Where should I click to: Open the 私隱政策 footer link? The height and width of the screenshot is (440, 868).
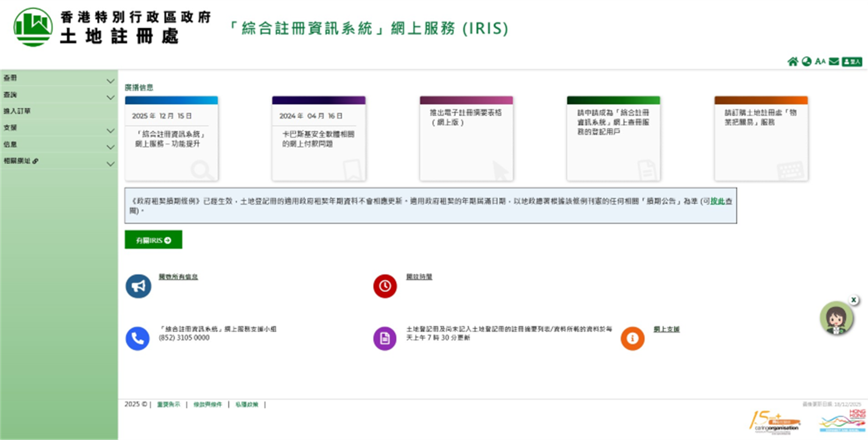(x=246, y=404)
